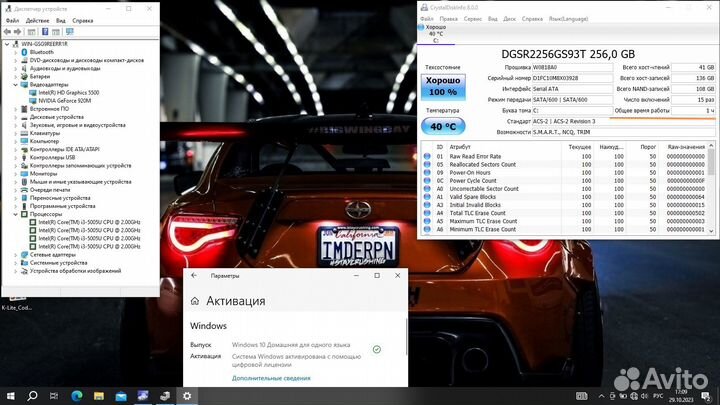Click the DGSR2256GS93T 256,0 GB disk title

[568, 54]
